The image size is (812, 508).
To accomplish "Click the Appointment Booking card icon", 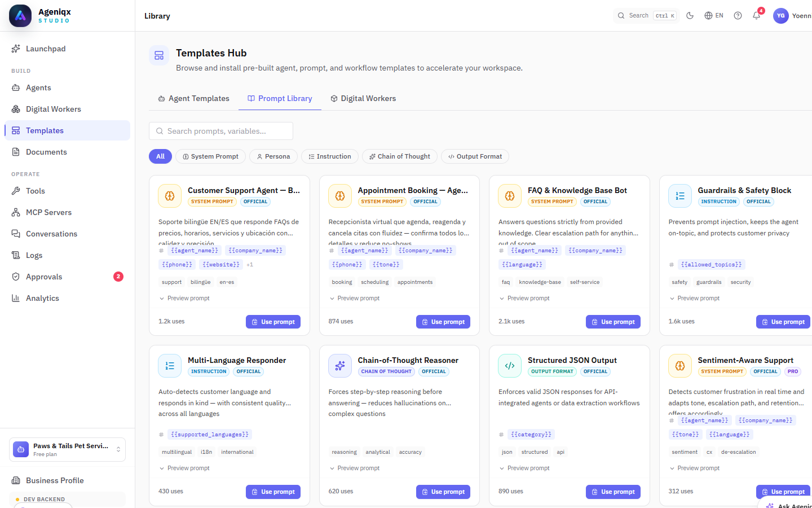I will tap(340, 196).
